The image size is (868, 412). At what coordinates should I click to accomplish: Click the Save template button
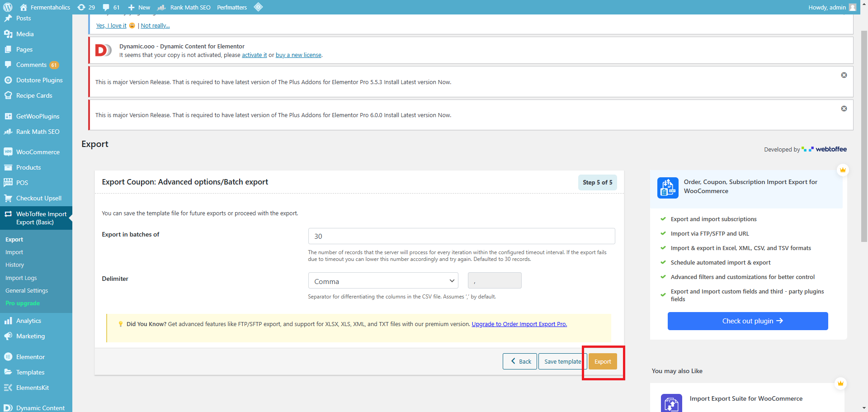pyautogui.click(x=562, y=361)
